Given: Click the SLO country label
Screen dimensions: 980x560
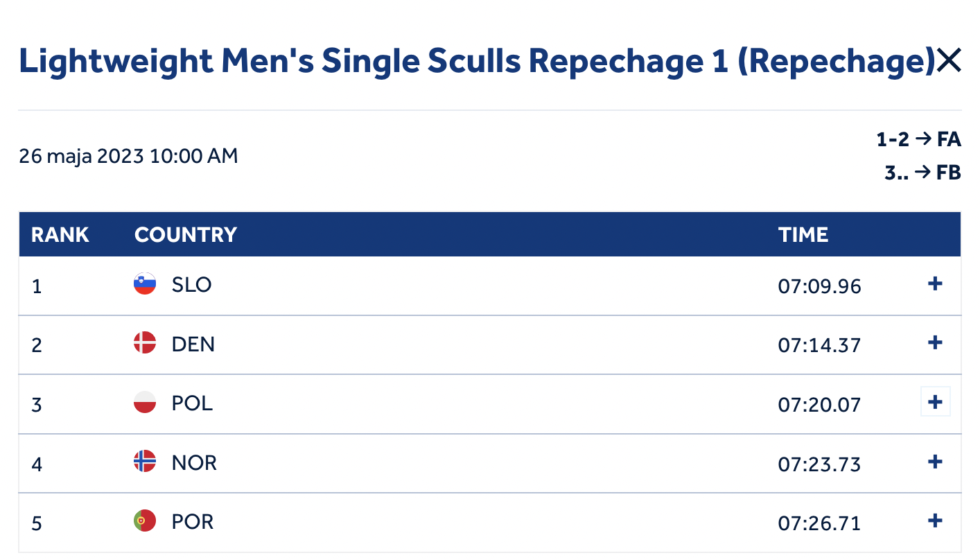Looking at the screenshot, I should click(x=192, y=285).
